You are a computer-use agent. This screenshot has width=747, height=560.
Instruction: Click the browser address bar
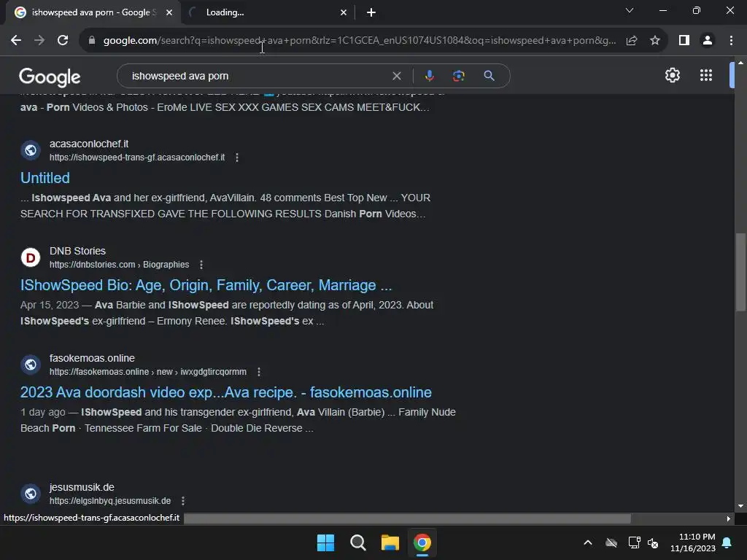pyautogui.click(x=359, y=41)
